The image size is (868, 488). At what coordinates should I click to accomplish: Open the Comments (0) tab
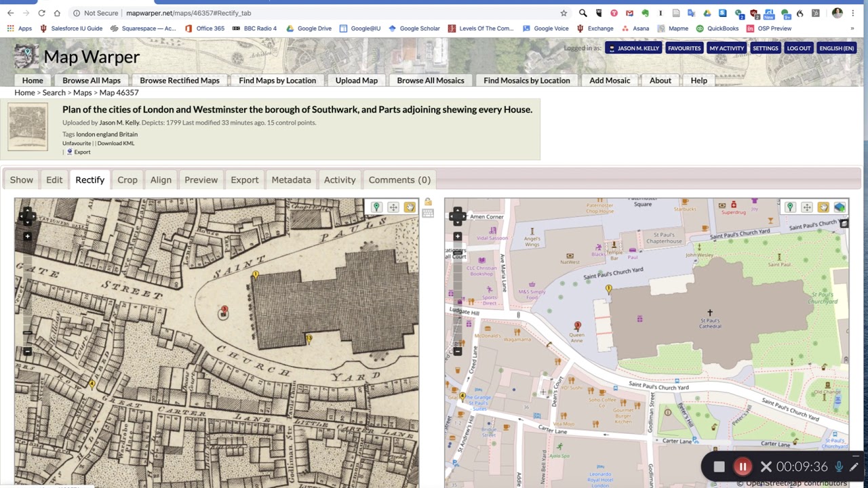coord(399,180)
